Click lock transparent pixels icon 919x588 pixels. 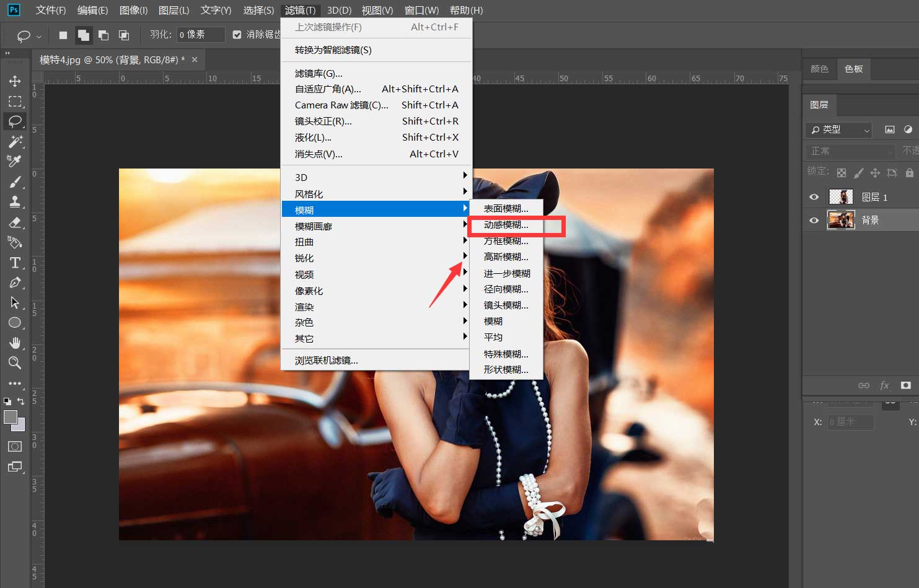(x=841, y=173)
